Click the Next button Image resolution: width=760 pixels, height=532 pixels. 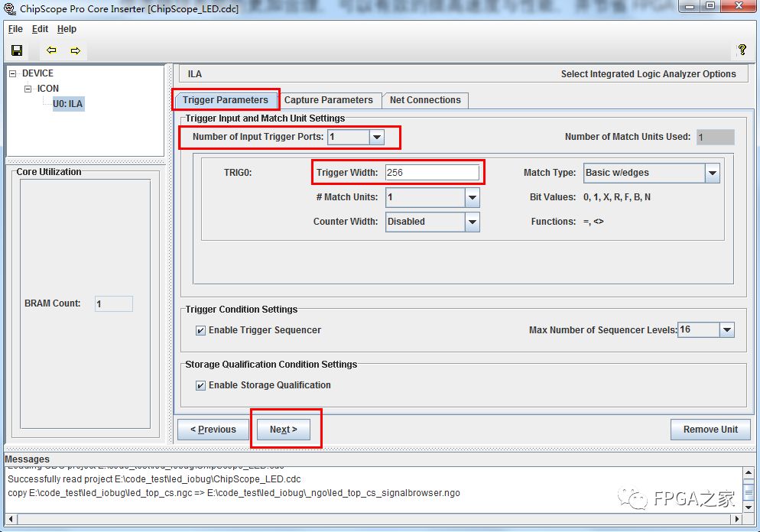[284, 430]
